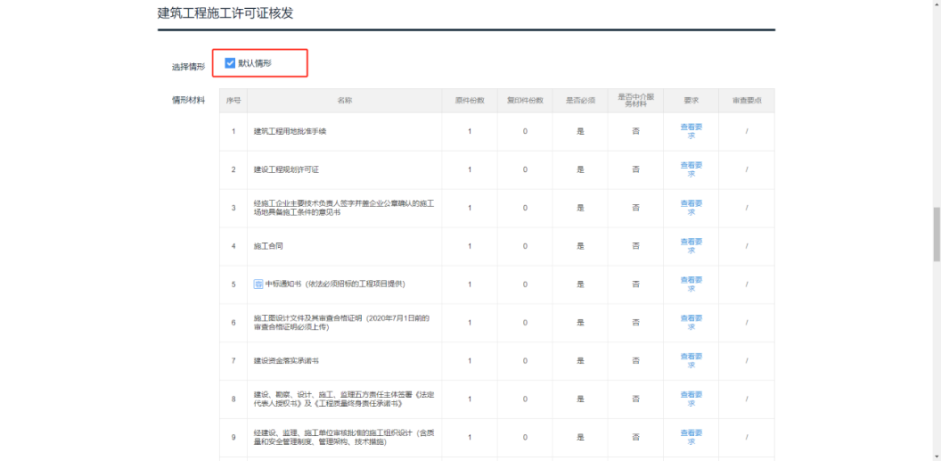The width and height of the screenshot is (941, 461).
Task: Click the 名称 column header
Action: pos(344,100)
